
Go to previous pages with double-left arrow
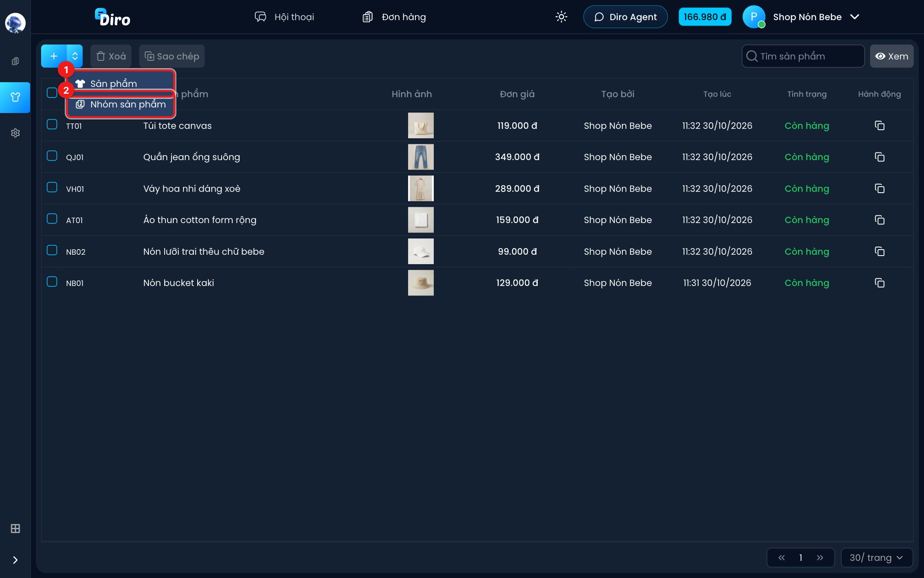[x=782, y=557]
